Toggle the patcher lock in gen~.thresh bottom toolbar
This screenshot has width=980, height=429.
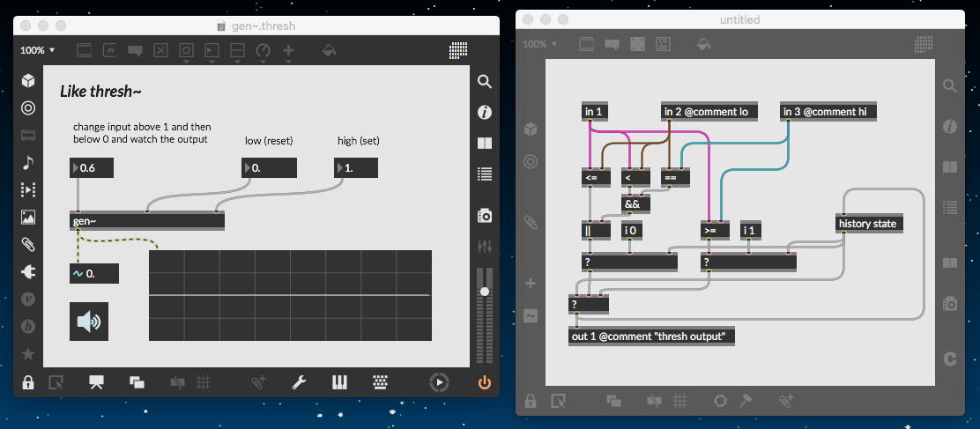(28, 382)
